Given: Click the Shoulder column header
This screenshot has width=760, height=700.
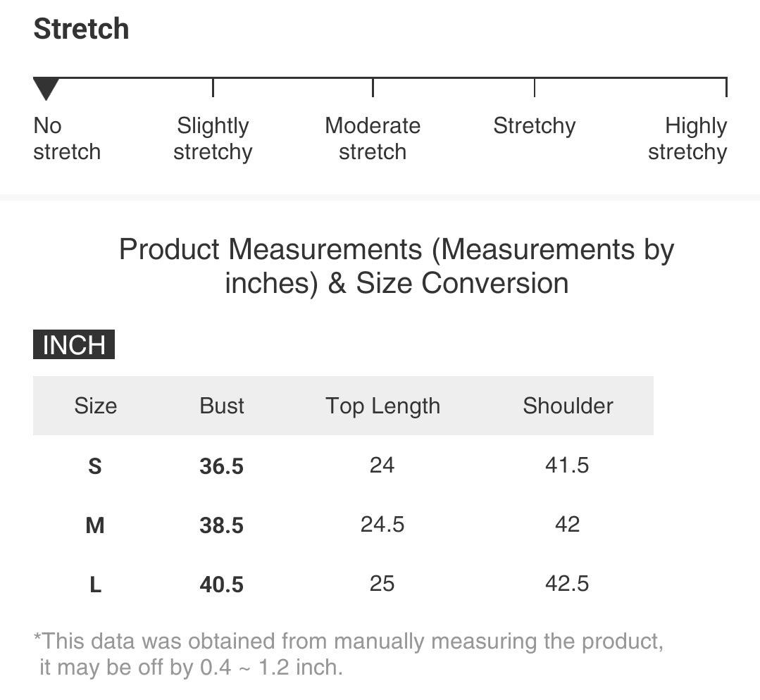Looking at the screenshot, I should [x=568, y=406].
